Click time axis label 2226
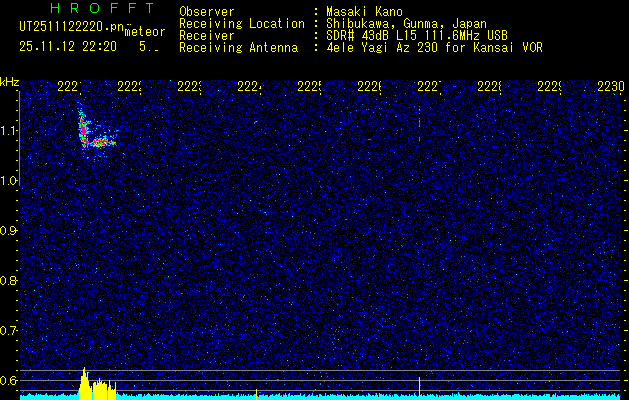The width and height of the screenshot is (629, 400). point(369,87)
